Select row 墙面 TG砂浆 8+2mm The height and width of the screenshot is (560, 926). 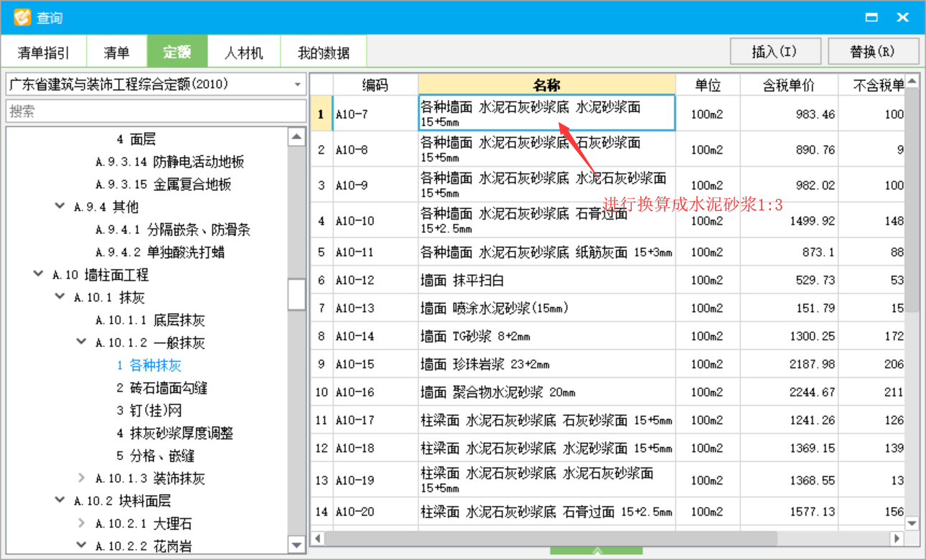click(547, 336)
